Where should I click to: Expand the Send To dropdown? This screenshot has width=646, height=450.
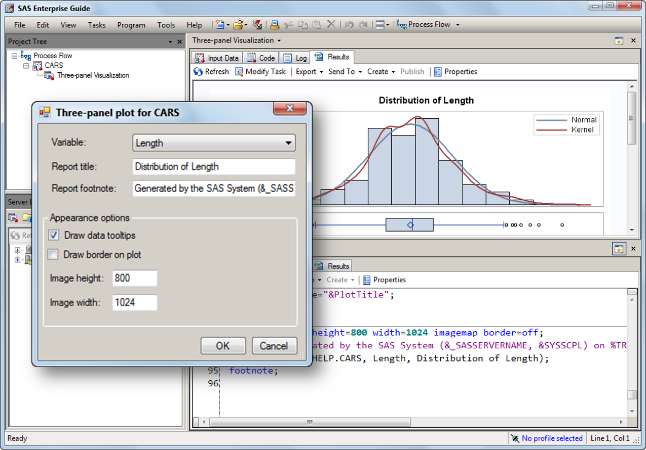(343, 72)
